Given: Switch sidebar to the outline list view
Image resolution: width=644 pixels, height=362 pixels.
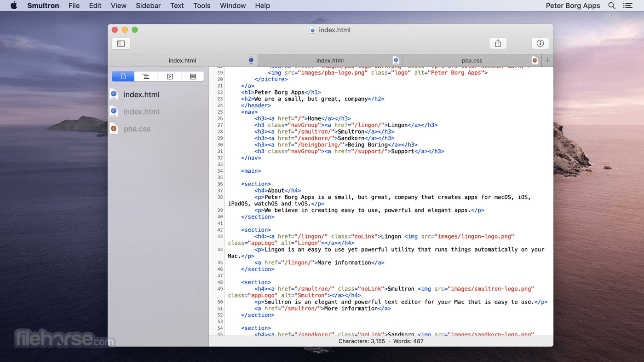Looking at the screenshot, I should coord(146,76).
